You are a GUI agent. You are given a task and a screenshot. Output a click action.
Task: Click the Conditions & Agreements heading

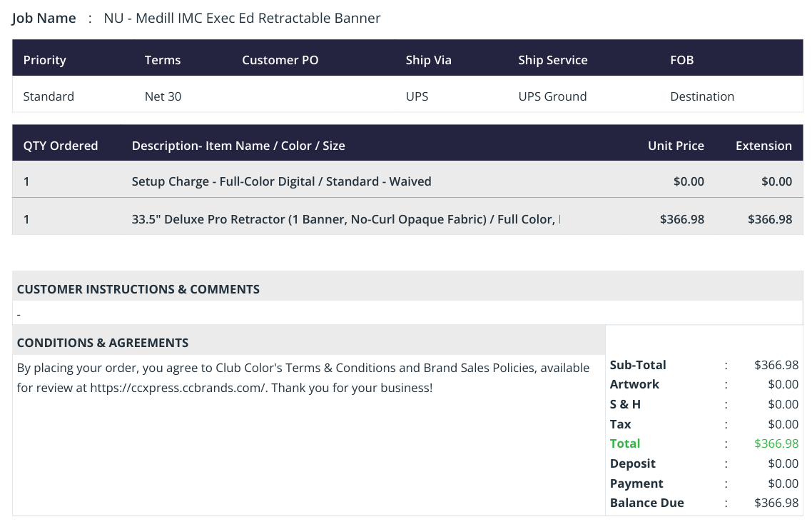[103, 343]
